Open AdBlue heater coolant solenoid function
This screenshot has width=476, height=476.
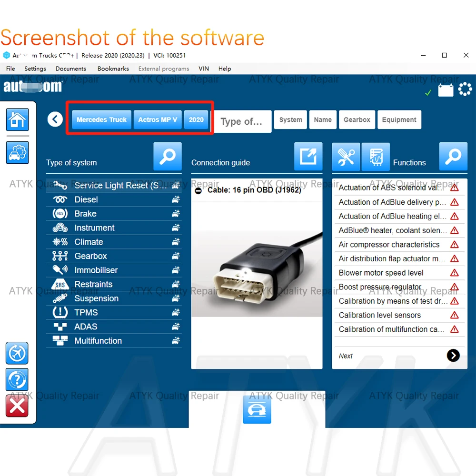tap(399, 230)
